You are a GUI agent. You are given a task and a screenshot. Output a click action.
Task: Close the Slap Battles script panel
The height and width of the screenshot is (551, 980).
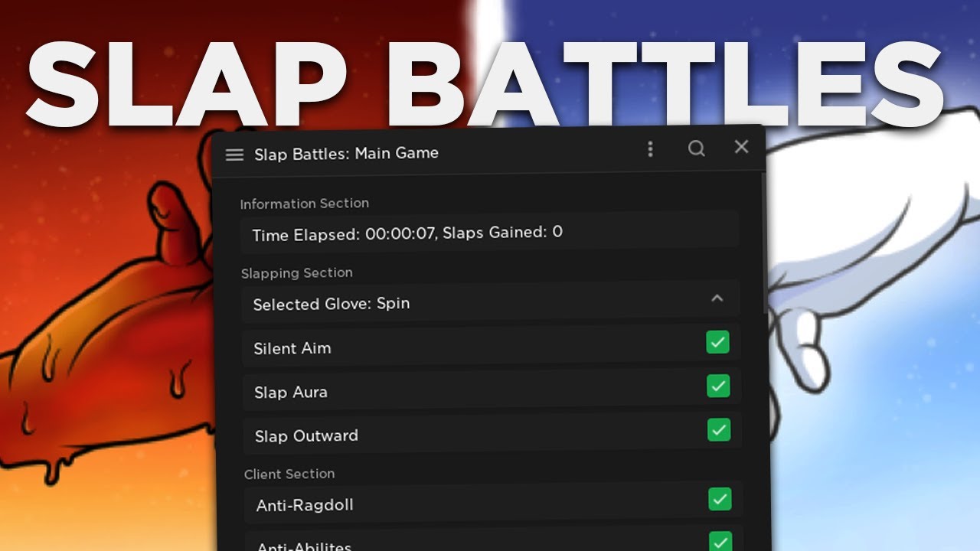click(741, 146)
